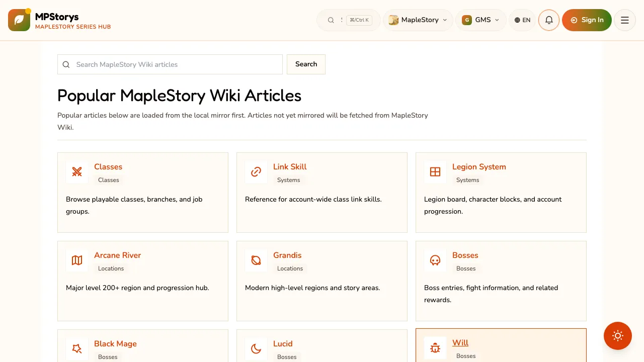This screenshot has height=362, width=644.
Task: Click the MPStorys leaf logo icon
Action: 19,20
